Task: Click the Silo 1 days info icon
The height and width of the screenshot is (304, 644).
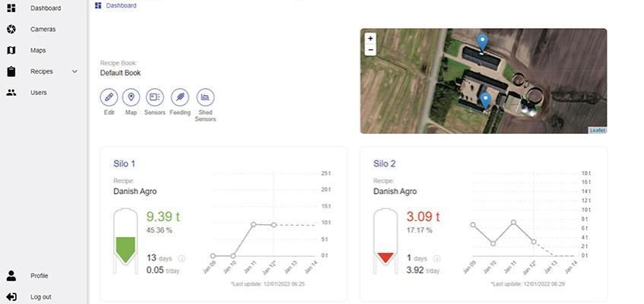Action: coord(181,258)
